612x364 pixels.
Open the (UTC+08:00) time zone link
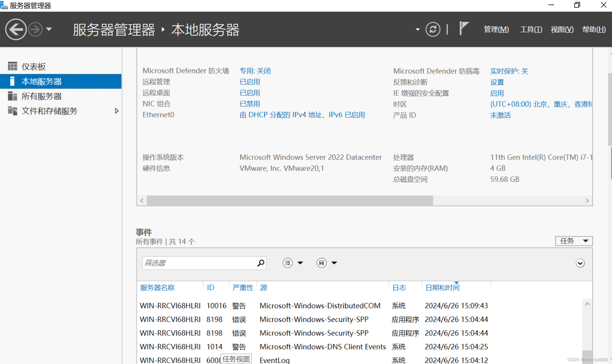(541, 104)
